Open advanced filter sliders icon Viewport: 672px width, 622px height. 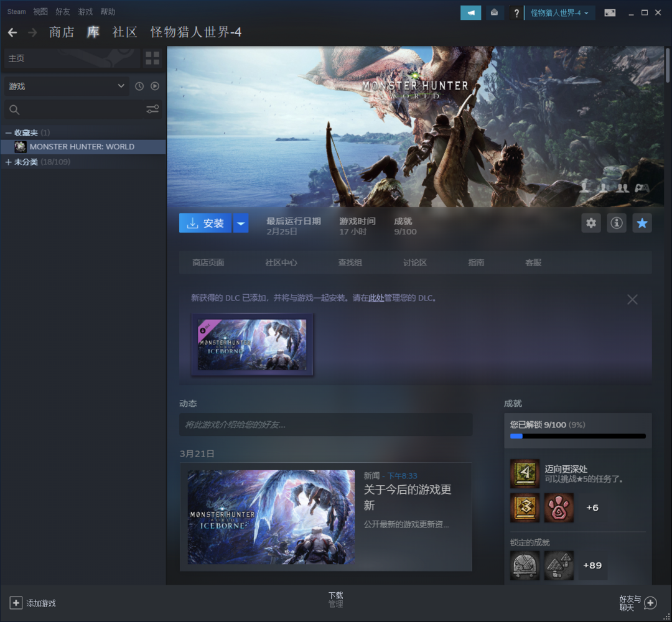(152, 109)
